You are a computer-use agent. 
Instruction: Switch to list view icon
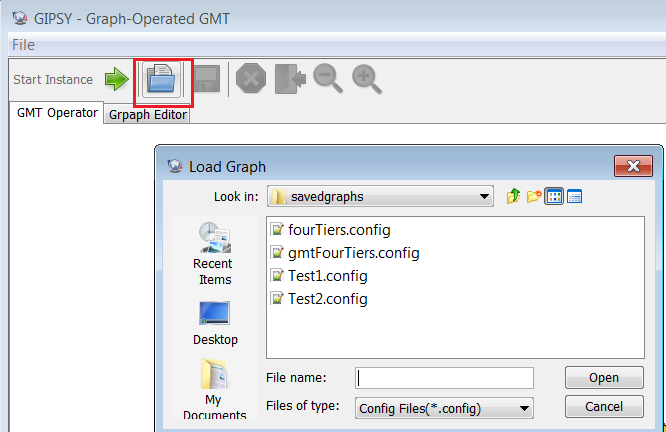click(x=554, y=196)
